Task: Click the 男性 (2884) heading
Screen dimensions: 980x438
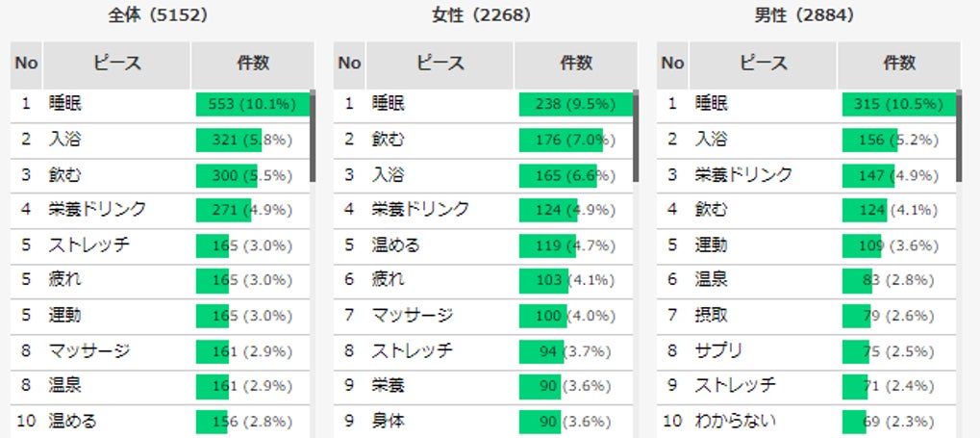Action: [805, 15]
